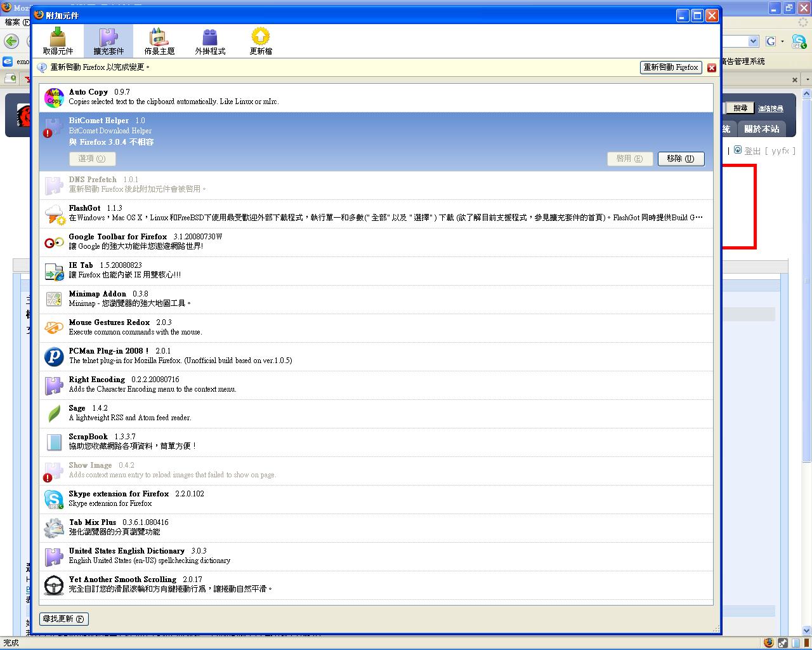812x650 pixels.
Task: Select the DNS Prefetch 1.0.1 entry
Action: click(376, 185)
